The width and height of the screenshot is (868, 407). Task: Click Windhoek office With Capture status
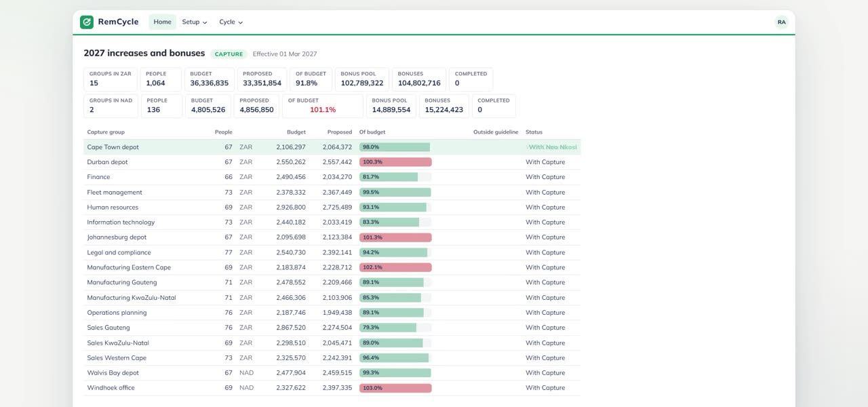545,388
